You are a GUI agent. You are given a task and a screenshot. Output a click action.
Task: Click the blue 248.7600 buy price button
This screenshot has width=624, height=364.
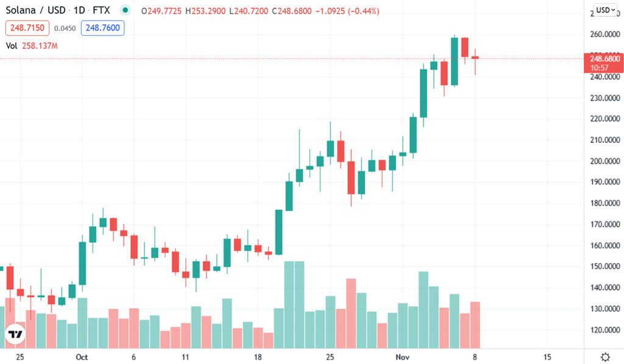click(x=102, y=28)
